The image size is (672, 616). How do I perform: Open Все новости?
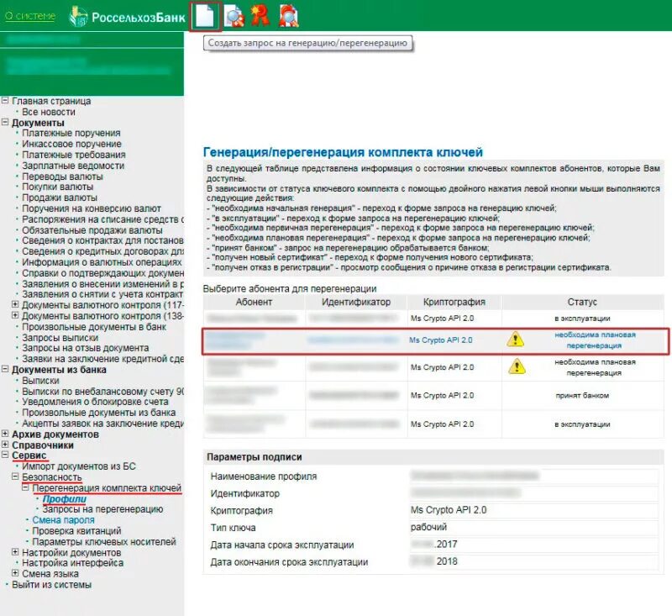point(49,112)
